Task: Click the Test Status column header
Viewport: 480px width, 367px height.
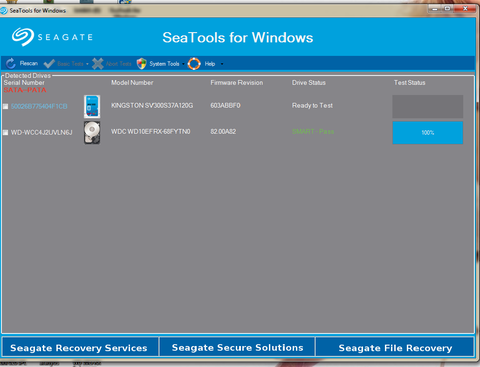Action: point(410,82)
